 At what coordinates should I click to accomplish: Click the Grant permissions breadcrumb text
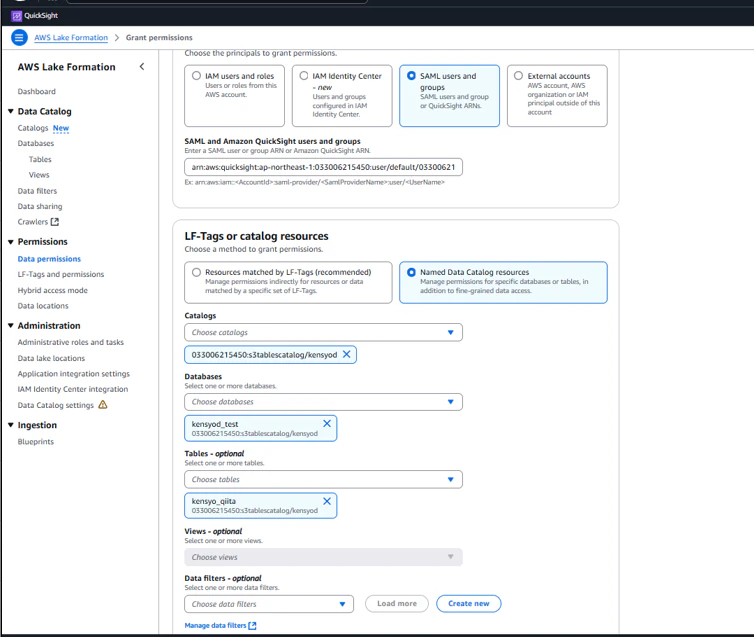[x=159, y=37]
